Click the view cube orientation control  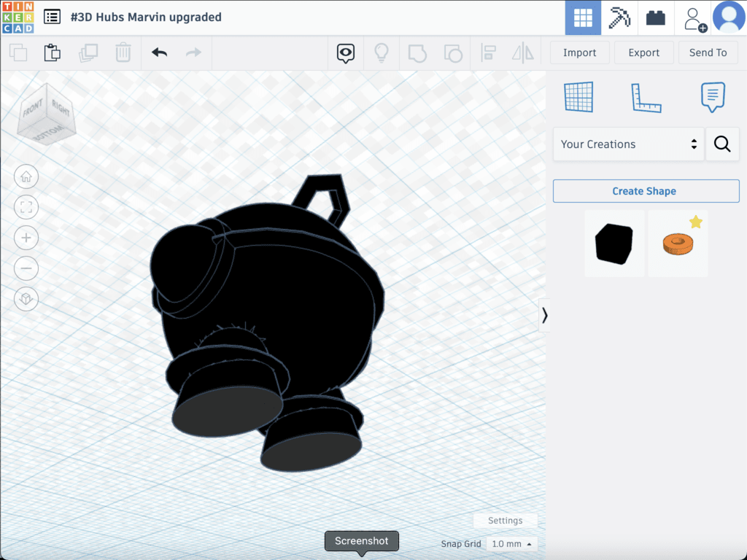pyautogui.click(x=46, y=114)
